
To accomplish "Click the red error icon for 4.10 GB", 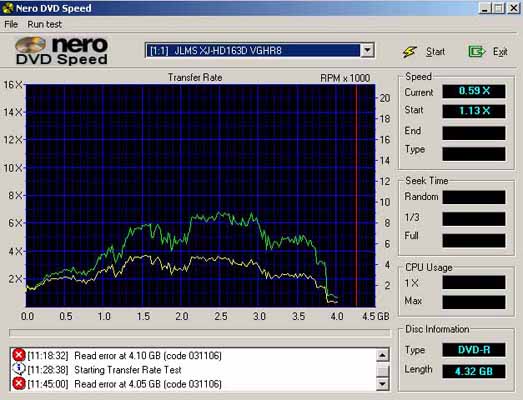I will click(19, 355).
